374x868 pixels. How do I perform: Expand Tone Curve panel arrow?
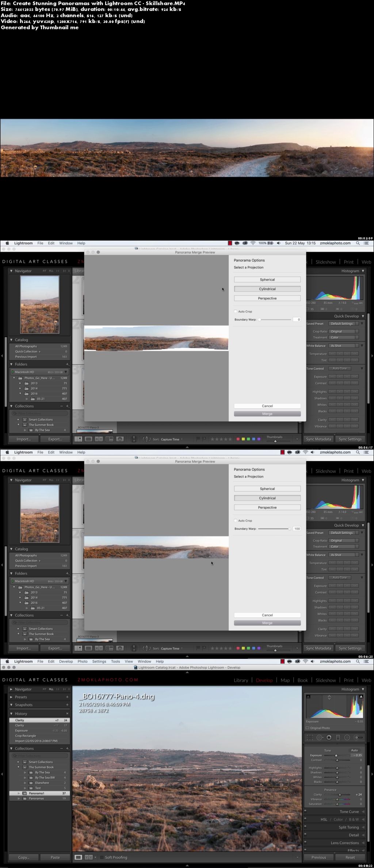coord(363,812)
